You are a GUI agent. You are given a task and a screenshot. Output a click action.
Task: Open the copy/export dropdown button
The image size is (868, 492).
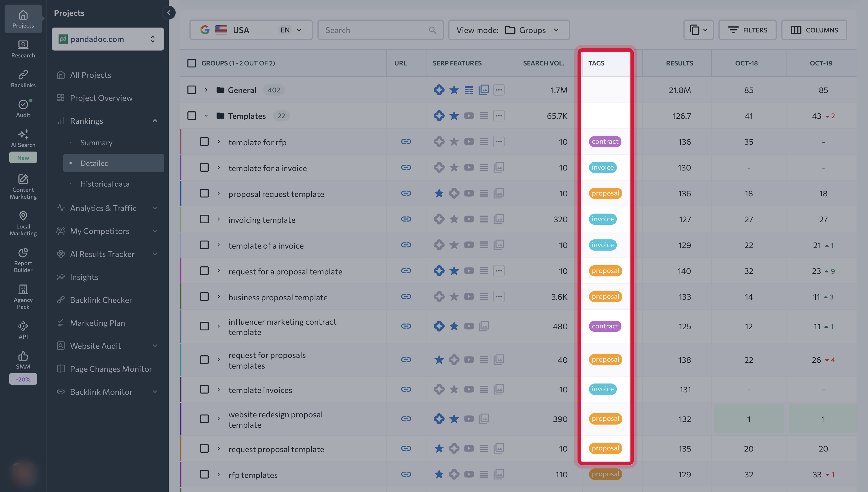(698, 30)
